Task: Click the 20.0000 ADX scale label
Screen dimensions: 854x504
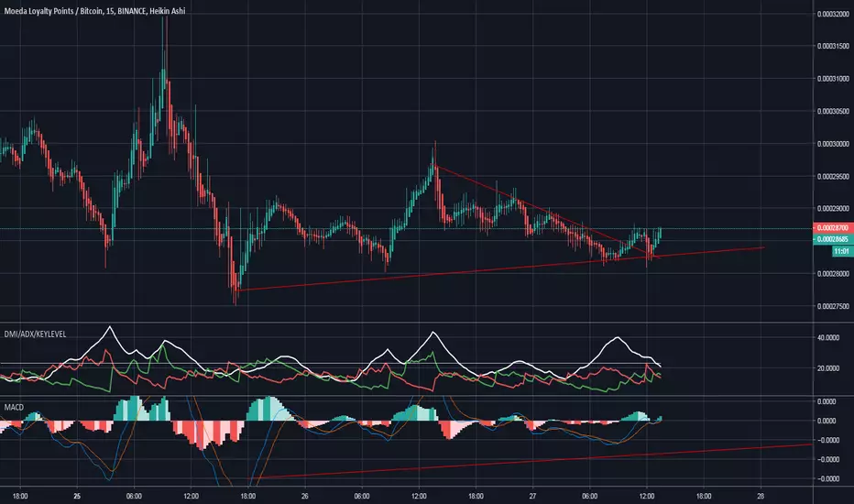Action: [827, 368]
